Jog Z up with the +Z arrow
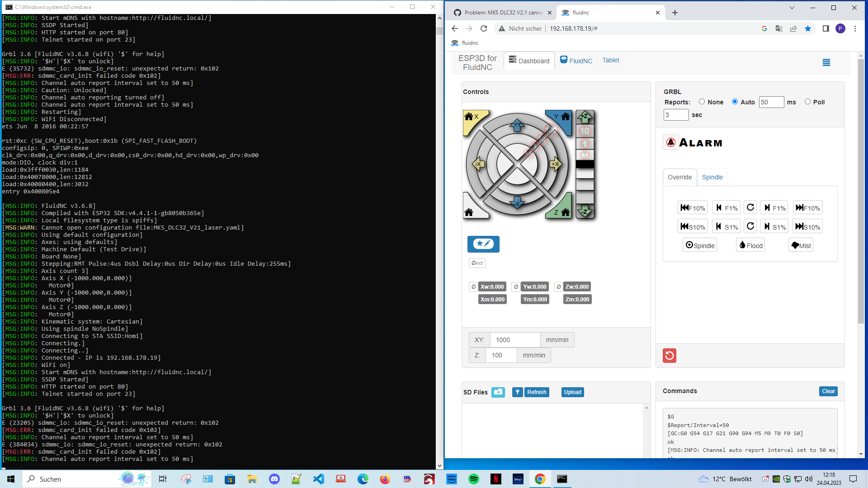 tap(585, 117)
